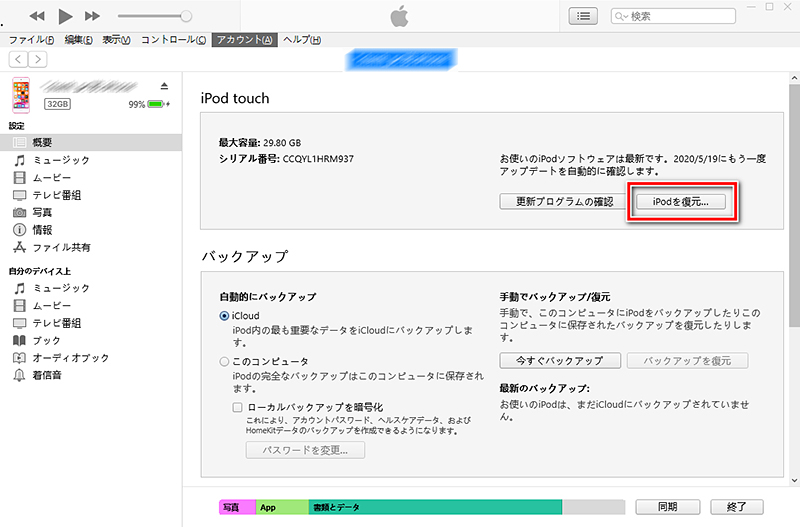Open the コントロール menu

[x=173, y=40]
